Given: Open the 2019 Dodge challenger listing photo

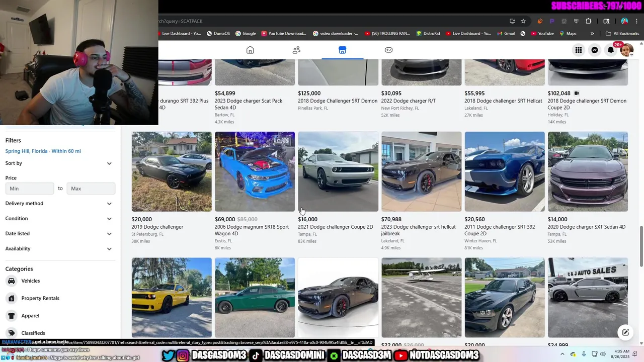Looking at the screenshot, I should coord(172,171).
